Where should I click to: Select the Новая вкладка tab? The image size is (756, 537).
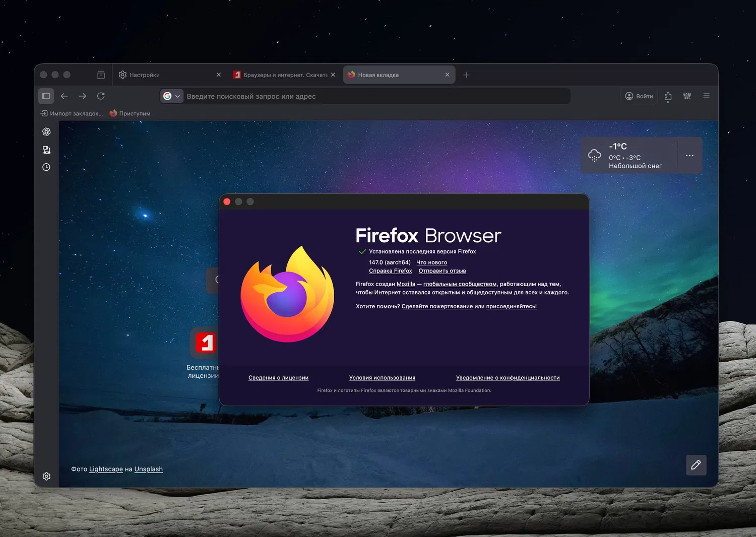[399, 75]
